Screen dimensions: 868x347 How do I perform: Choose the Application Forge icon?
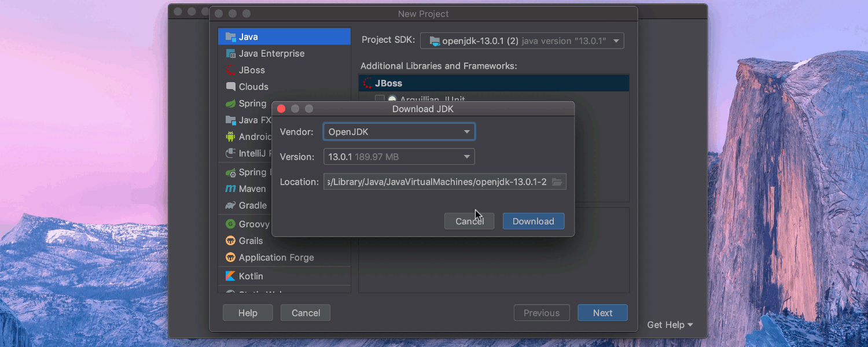tap(230, 258)
